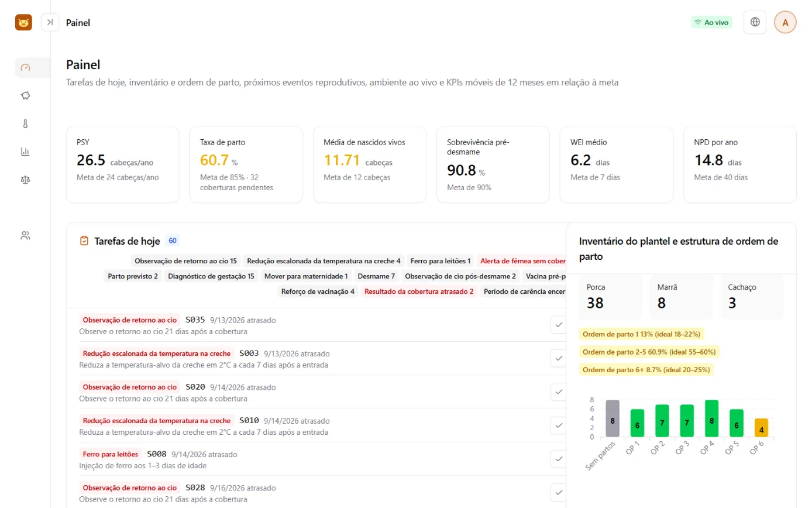Screen dimensions: 812x508
Task: Select the 'Diagnóstico de gestação 15' chip
Action: pos(211,276)
